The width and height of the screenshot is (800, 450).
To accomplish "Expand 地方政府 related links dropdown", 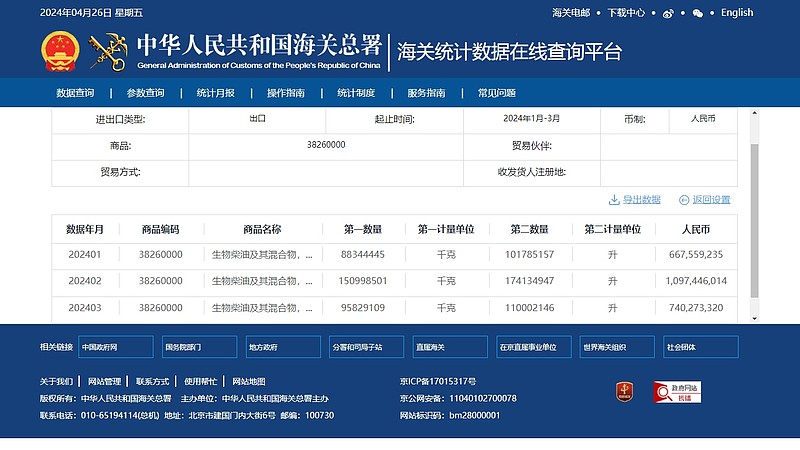I will pyautogui.click(x=283, y=347).
